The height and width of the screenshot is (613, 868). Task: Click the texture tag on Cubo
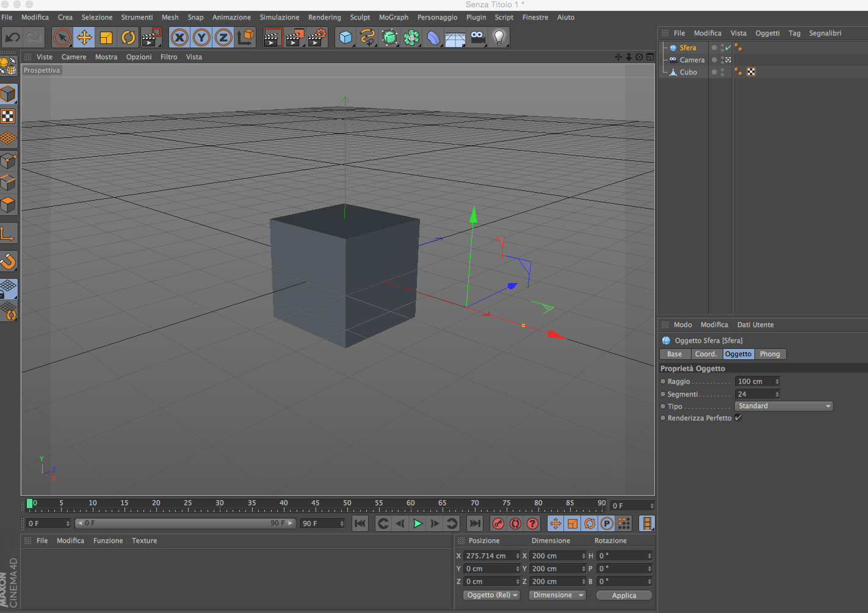751,72
